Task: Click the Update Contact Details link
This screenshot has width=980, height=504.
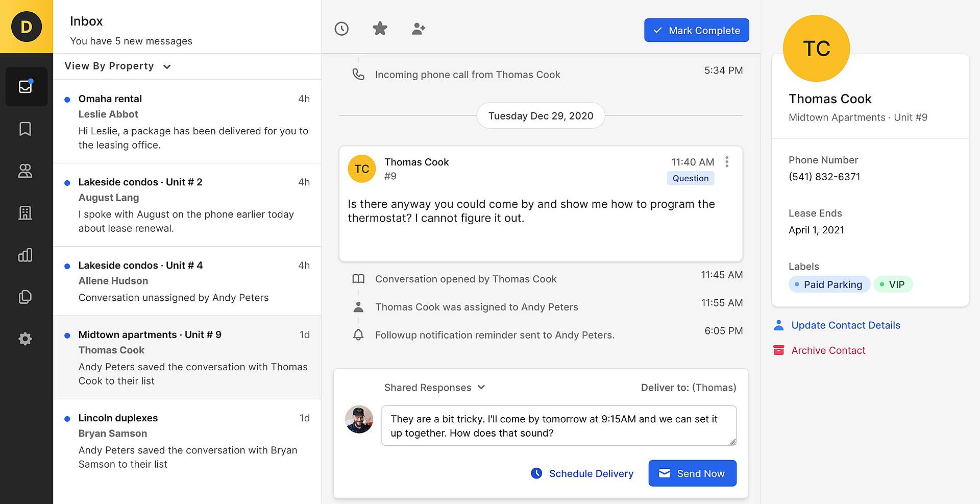Action: [846, 325]
